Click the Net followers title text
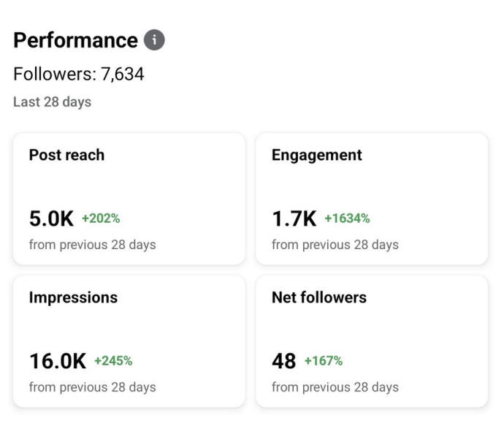Image resolution: width=504 pixels, height=434 pixels. pos(319,297)
